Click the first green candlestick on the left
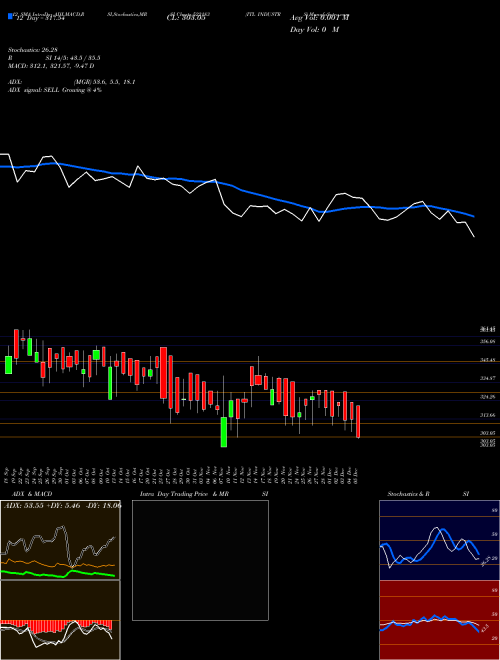Screen dimensions: 500x660 coord(8,365)
